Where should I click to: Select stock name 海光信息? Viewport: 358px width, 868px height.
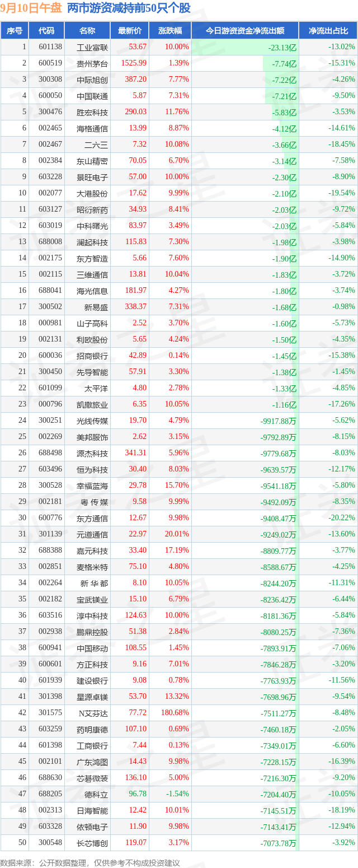coord(92,291)
